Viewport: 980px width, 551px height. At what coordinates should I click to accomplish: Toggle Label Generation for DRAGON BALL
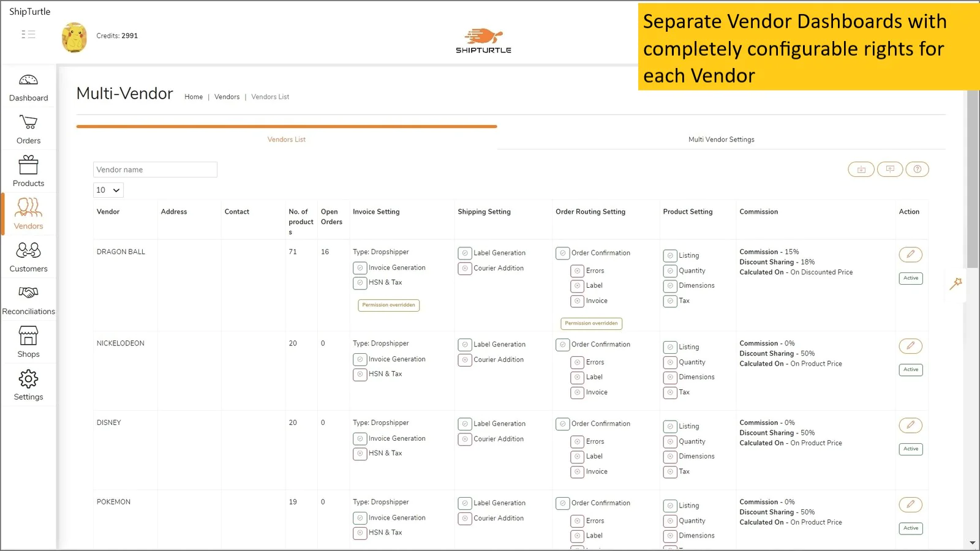465,253
